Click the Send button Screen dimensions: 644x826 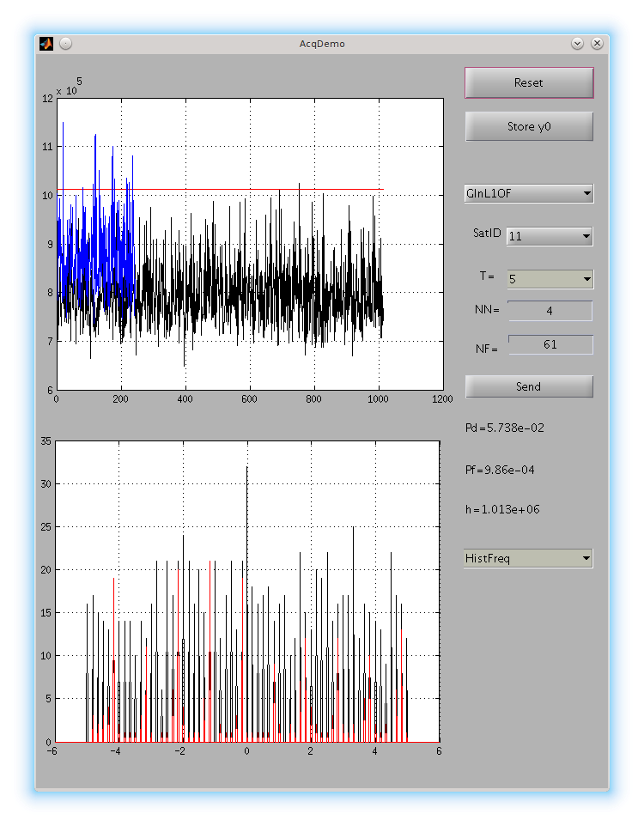pos(529,386)
